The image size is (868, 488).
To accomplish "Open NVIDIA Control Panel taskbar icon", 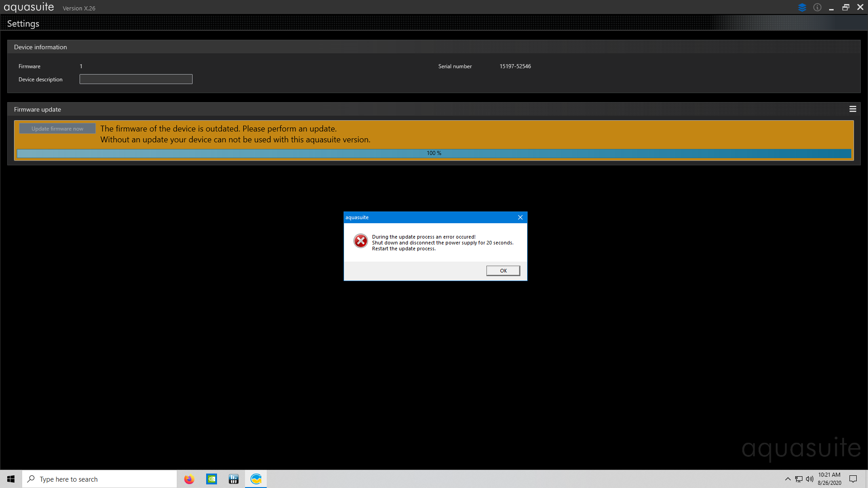I will [212, 479].
